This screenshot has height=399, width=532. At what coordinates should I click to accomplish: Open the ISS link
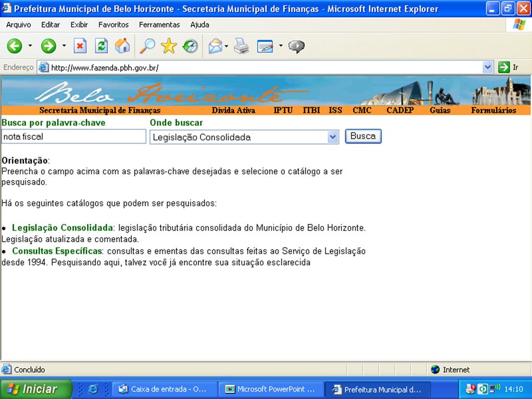pos(335,110)
